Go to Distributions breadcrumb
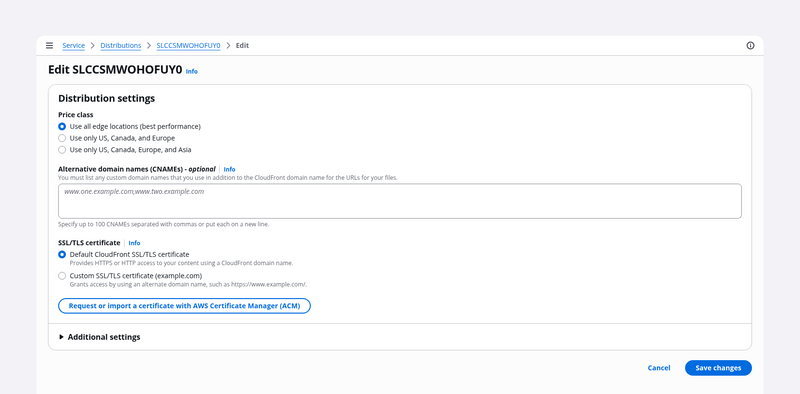Image resolution: width=800 pixels, height=394 pixels. pos(120,45)
